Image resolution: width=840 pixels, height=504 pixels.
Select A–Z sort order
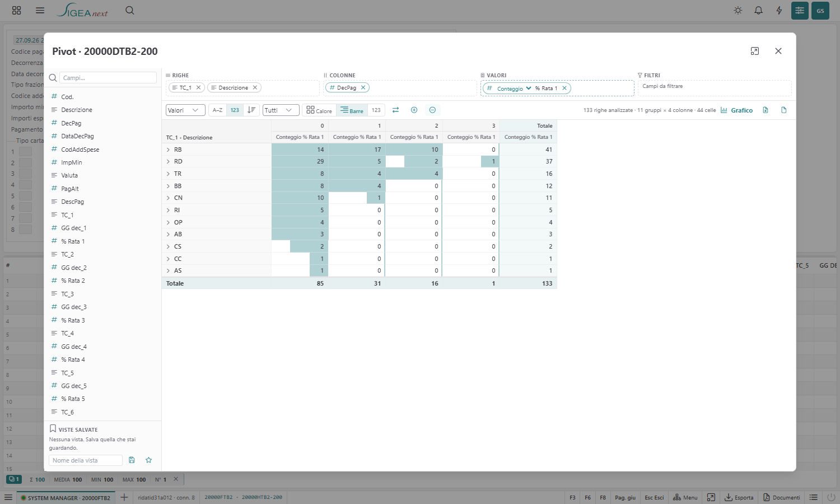pos(217,110)
